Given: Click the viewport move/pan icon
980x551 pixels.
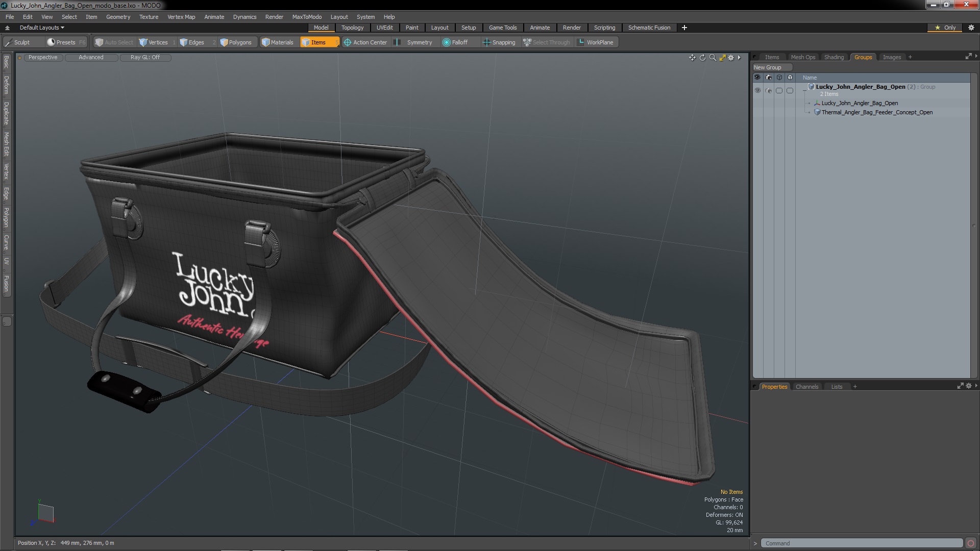Looking at the screenshot, I should pyautogui.click(x=692, y=58).
